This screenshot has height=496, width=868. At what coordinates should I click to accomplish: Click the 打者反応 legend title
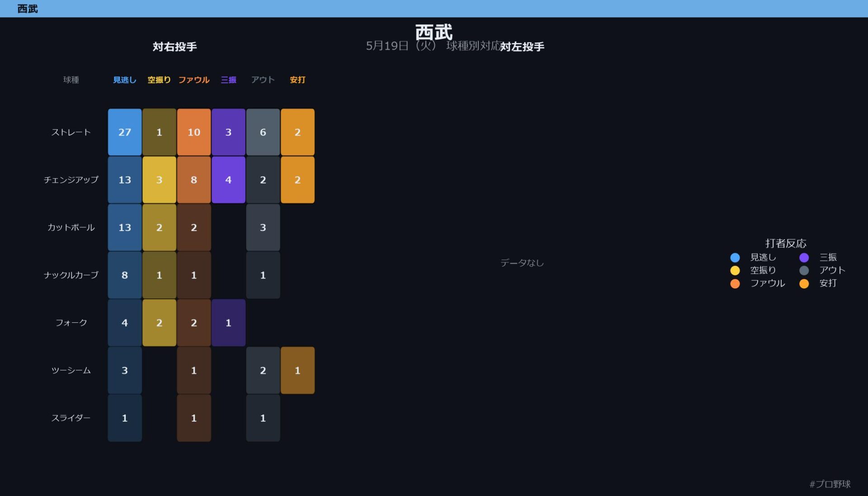pos(786,243)
